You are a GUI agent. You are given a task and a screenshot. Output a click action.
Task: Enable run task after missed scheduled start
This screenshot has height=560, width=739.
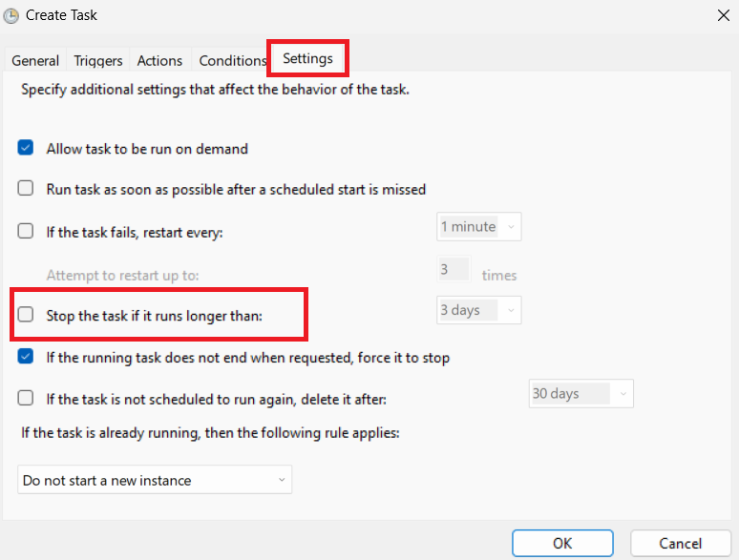point(27,189)
